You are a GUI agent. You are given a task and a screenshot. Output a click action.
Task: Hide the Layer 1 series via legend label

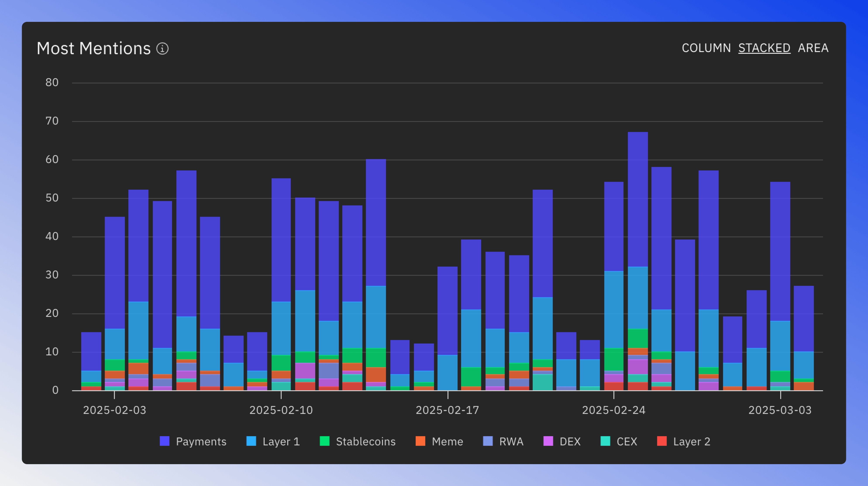pyautogui.click(x=281, y=441)
